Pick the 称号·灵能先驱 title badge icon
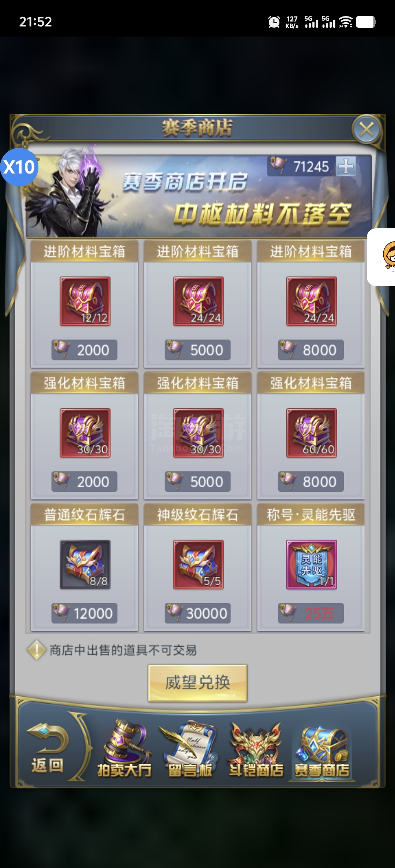This screenshot has width=395, height=868. click(312, 564)
